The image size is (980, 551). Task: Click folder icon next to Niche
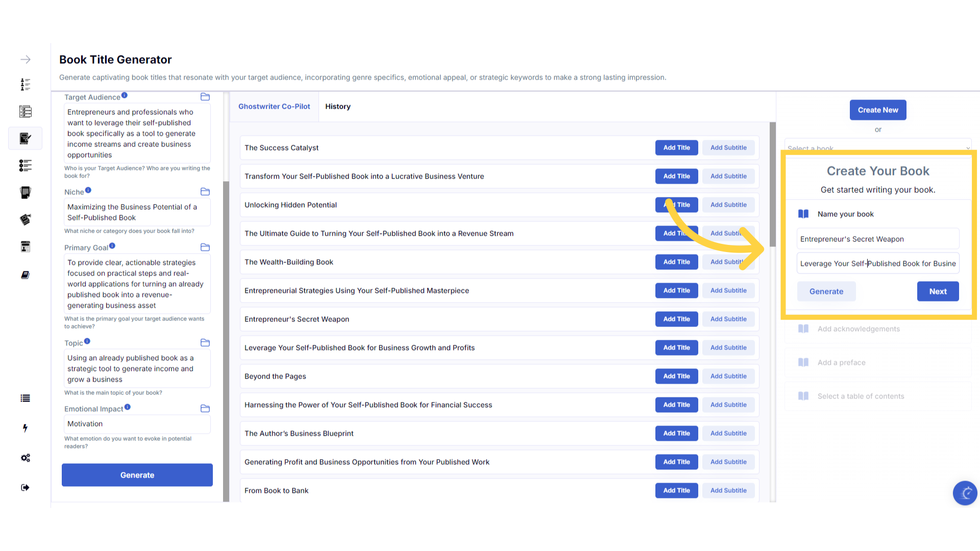click(205, 192)
